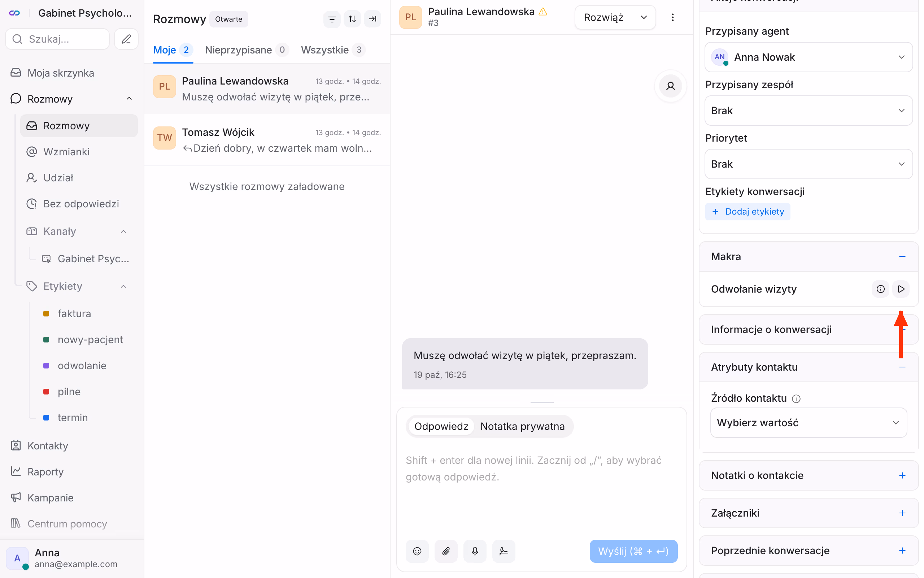This screenshot has height=578, width=924.
Task: Collapse the Rozmowy sidebar group
Action: [129, 99]
